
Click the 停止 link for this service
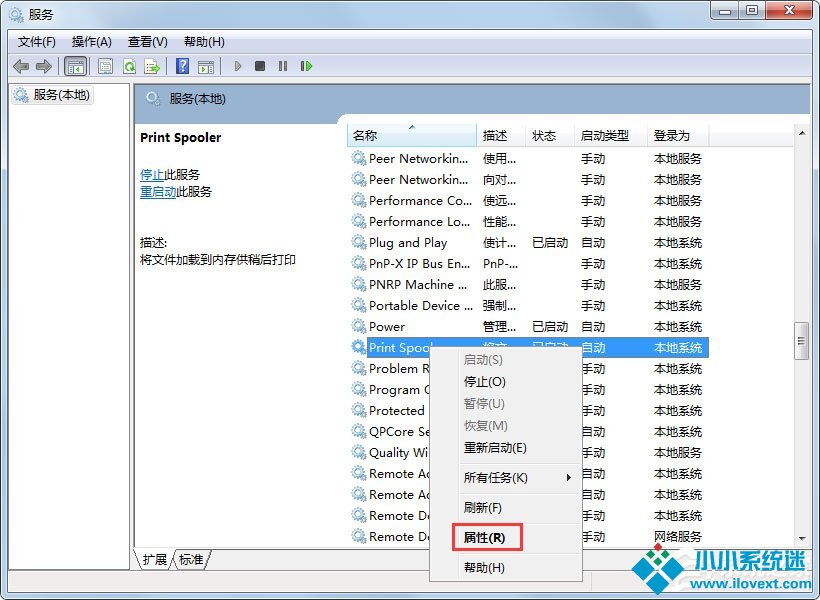152,174
